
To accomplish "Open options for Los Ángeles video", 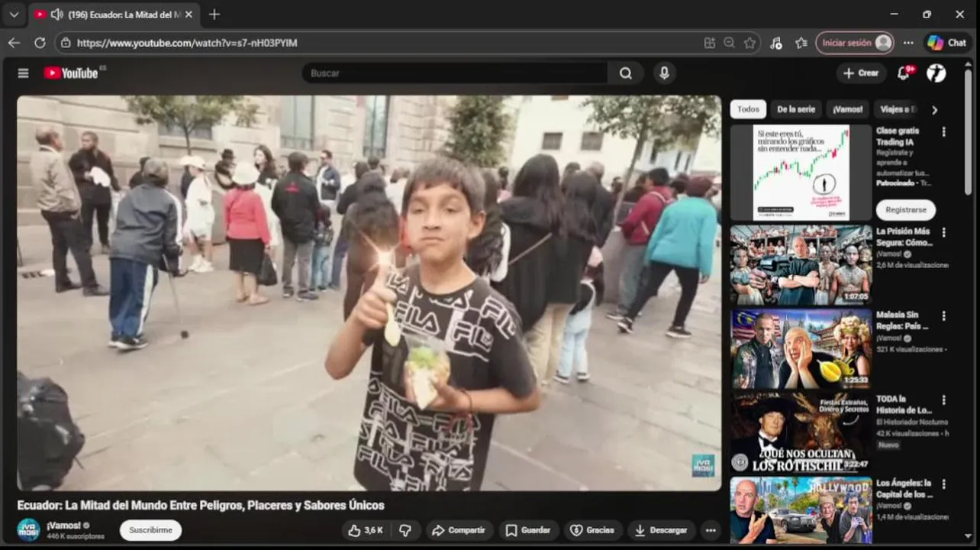I will pyautogui.click(x=944, y=484).
